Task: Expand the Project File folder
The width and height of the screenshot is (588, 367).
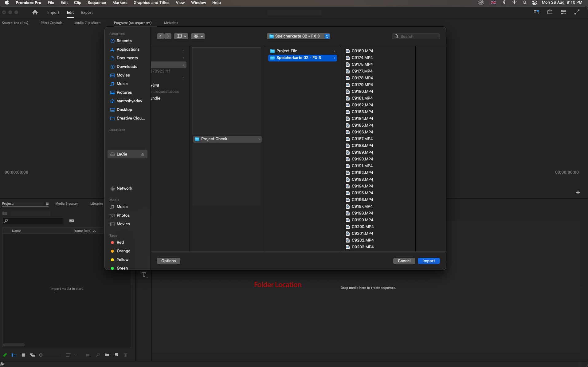Action: point(334,51)
